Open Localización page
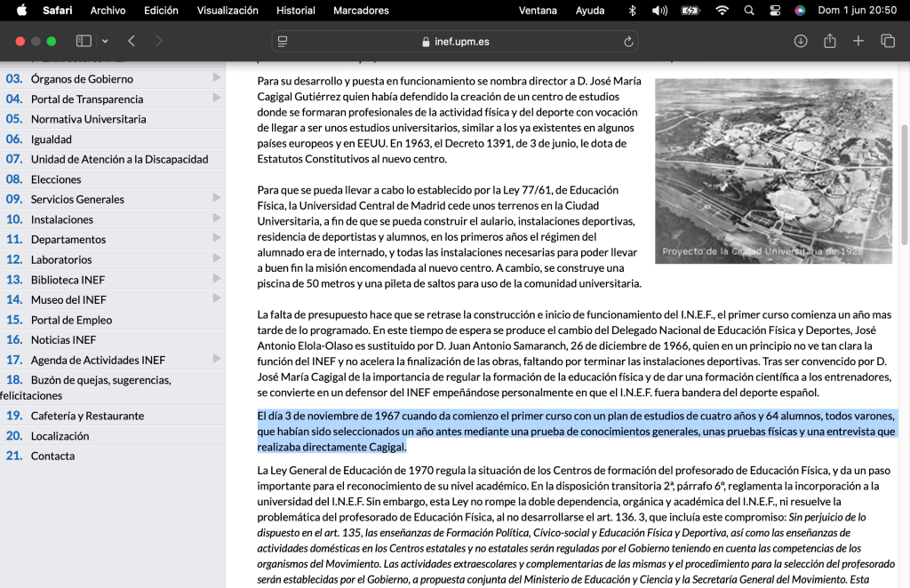 [x=60, y=435]
